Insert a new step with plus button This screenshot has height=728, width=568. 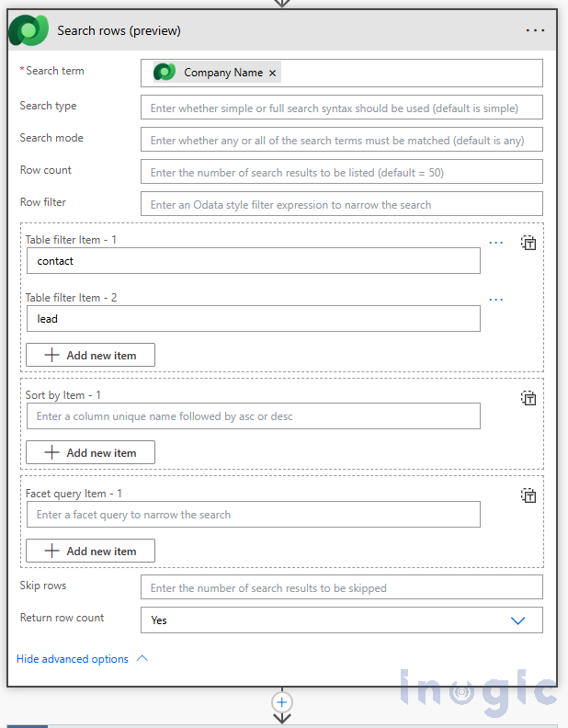282,702
